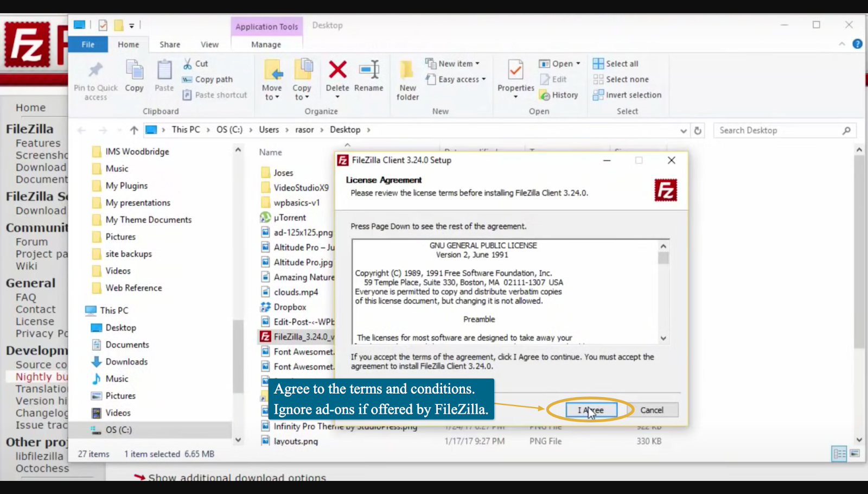Click the Users breadcrumb in address bar
This screenshot has height=494, width=868.
click(x=269, y=130)
